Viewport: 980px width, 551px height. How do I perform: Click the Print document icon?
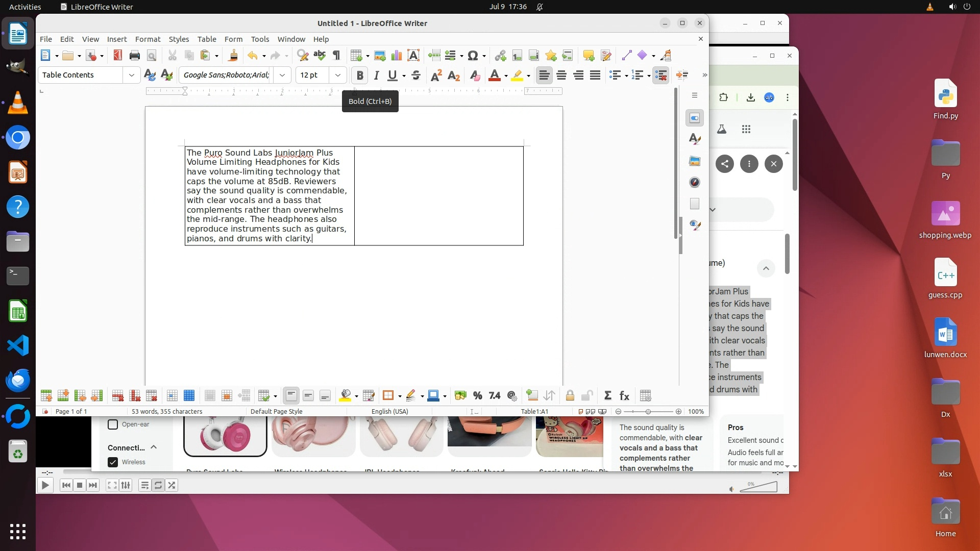point(135,56)
